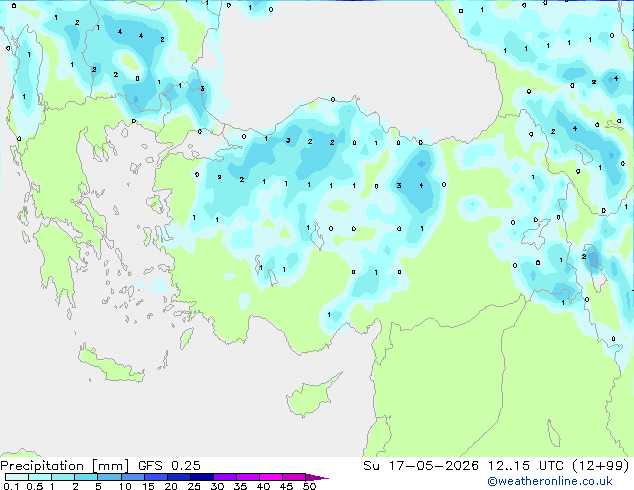Pick the 10–15 mm legend color swatch

click(x=132, y=477)
